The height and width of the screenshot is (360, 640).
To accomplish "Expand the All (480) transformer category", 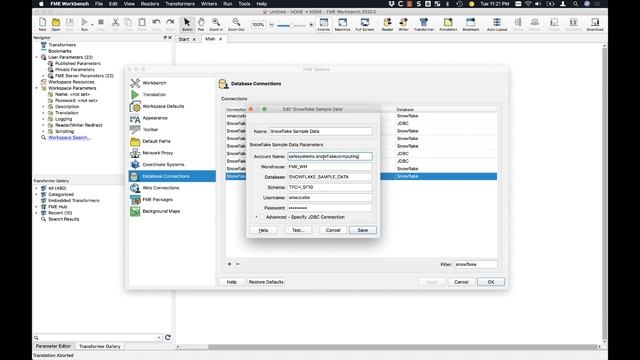I will [x=37, y=188].
